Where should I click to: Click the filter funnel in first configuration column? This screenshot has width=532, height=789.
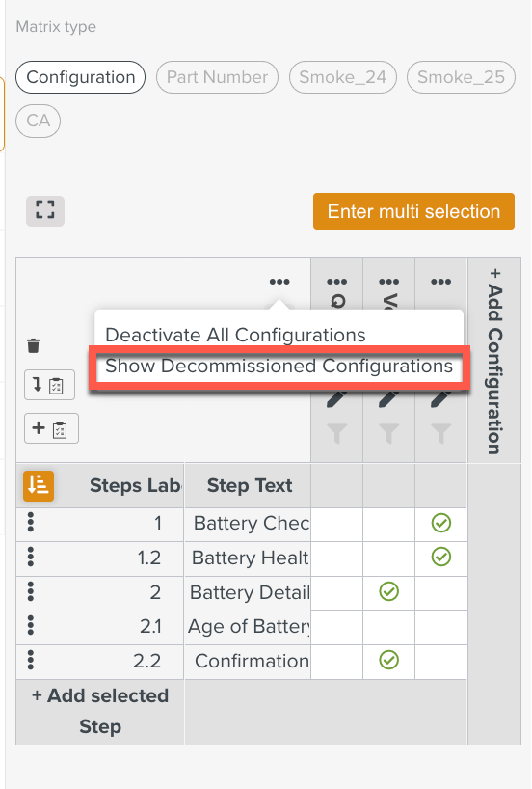tap(337, 433)
